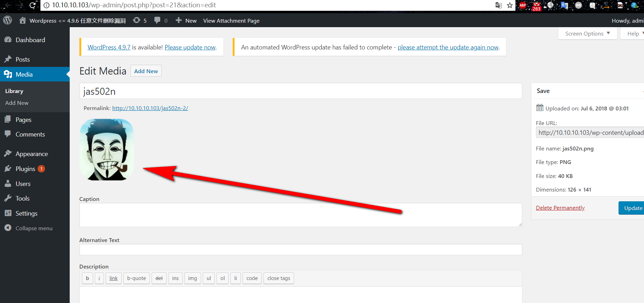Open the New content menu
The width and height of the screenshot is (644, 303).
click(x=186, y=21)
